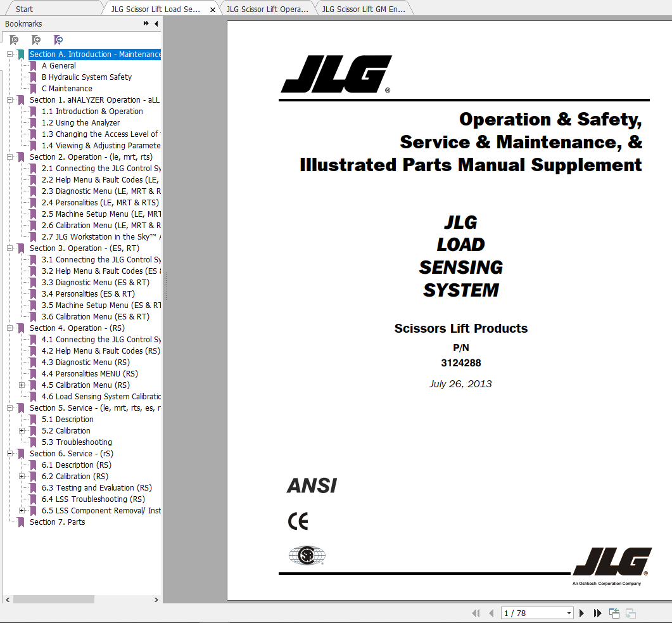This screenshot has height=623, width=672.
Task: Close the JLG Scissor Lift Load Se... tab
Action: (x=213, y=10)
